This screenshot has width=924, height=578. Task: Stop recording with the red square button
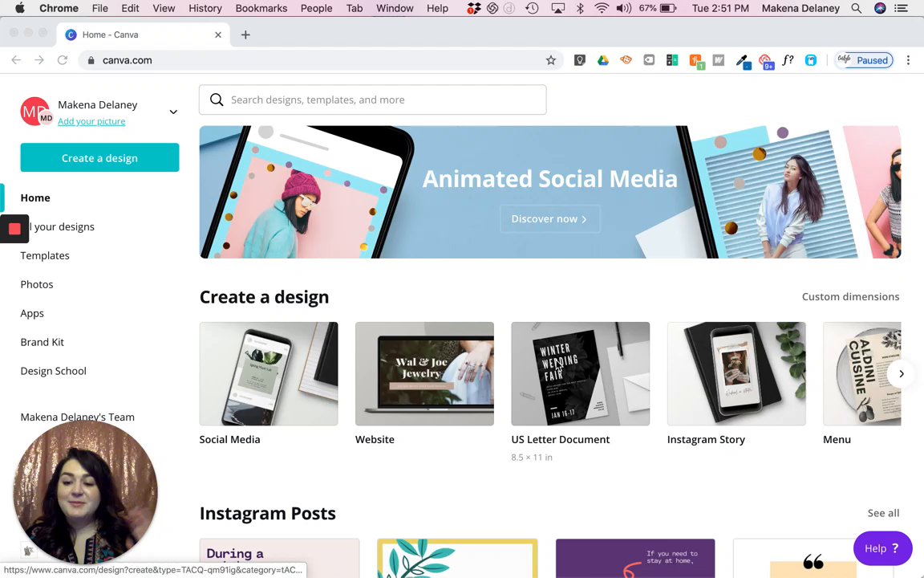point(14,229)
